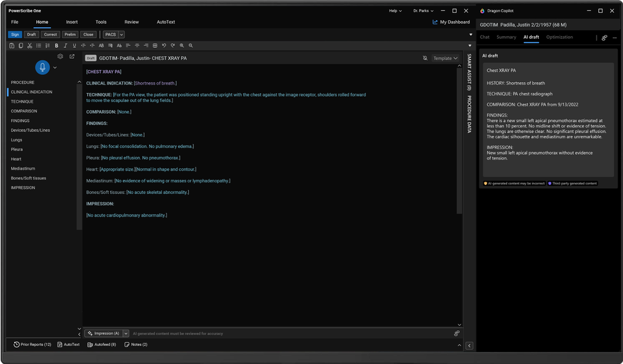
Task: Click the blue microphone dictation button
Action: [42, 67]
